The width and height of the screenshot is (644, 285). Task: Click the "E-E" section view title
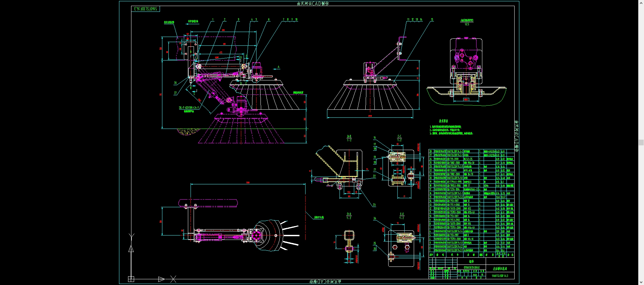tap(402, 214)
